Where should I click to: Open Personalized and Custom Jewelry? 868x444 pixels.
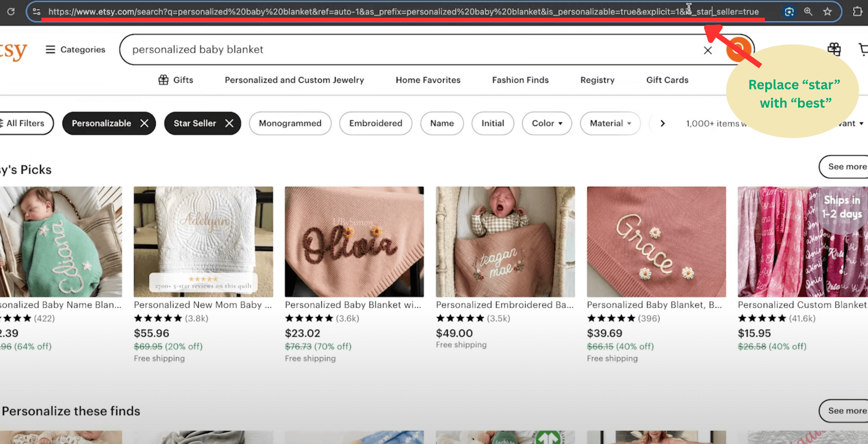pyautogui.click(x=294, y=80)
